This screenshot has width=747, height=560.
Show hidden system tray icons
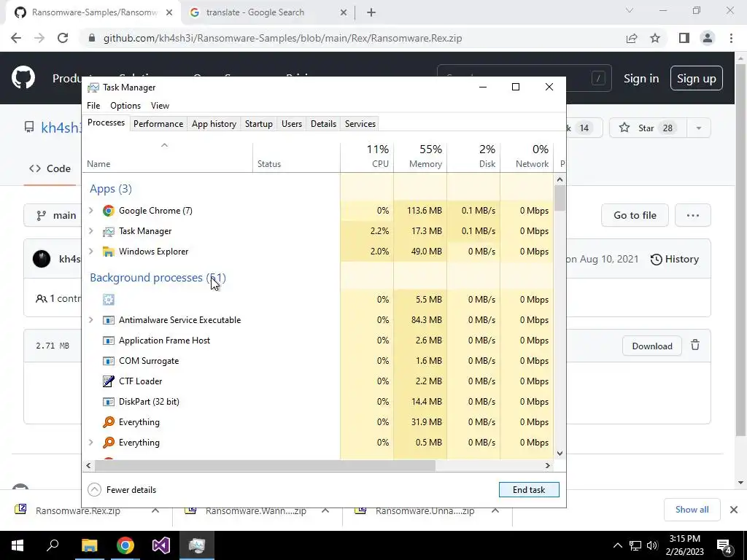(x=617, y=545)
